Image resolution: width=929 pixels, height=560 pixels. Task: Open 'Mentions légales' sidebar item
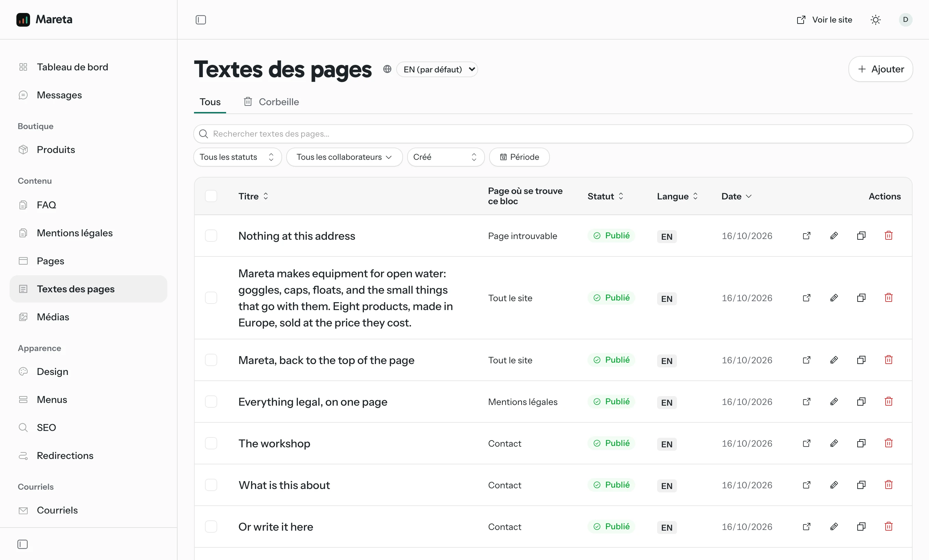88,233
